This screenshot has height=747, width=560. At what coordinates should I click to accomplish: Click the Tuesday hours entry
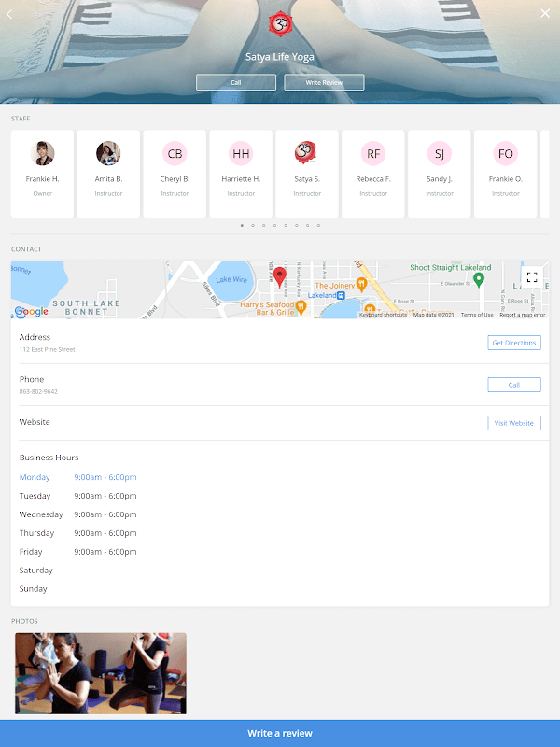point(78,496)
